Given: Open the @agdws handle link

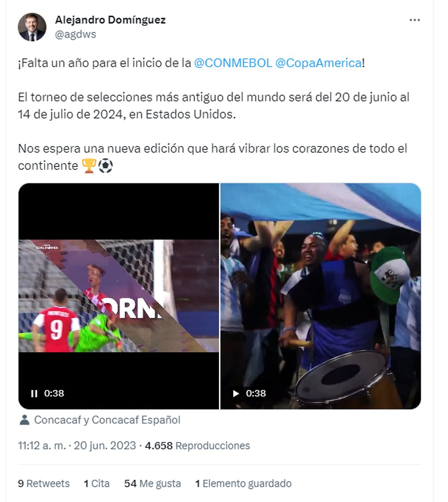Looking at the screenshot, I should click(x=75, y=34).
